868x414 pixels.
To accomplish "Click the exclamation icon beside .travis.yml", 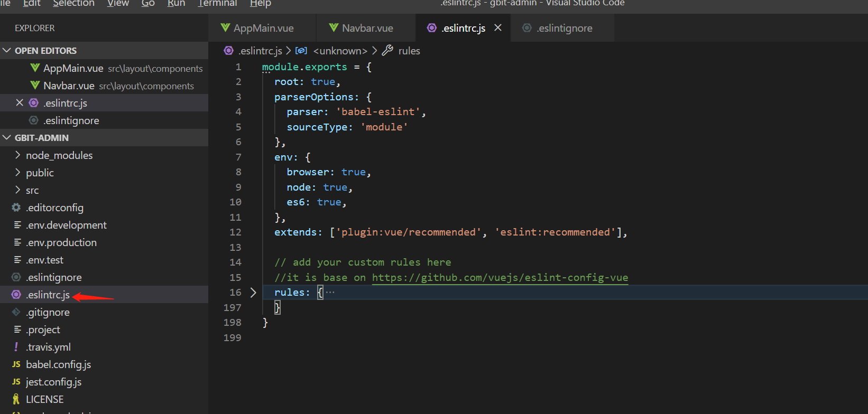I will tap(16, 347).
